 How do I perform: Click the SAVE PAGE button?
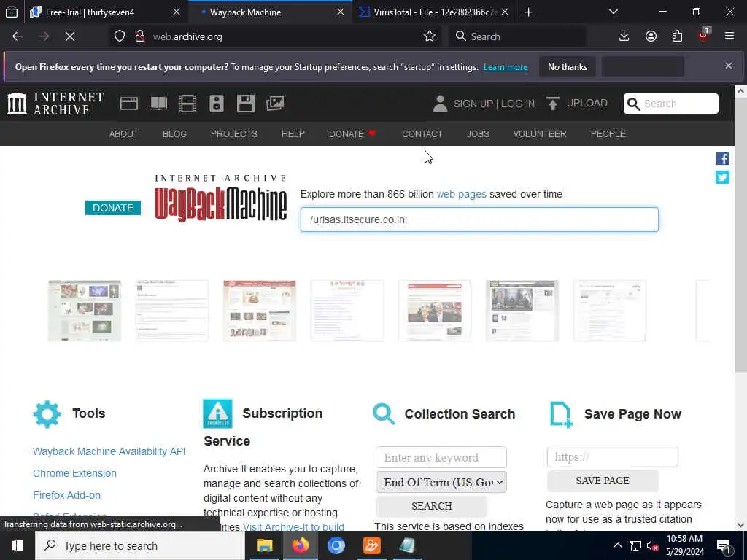point(603,481)
